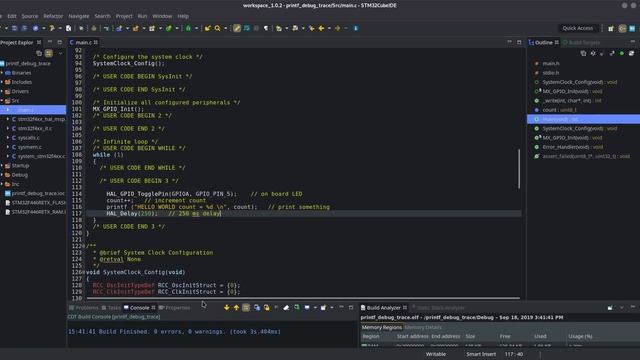Click the Forward navigation arrow
The image size is (640, 360).
coord(338,28)
